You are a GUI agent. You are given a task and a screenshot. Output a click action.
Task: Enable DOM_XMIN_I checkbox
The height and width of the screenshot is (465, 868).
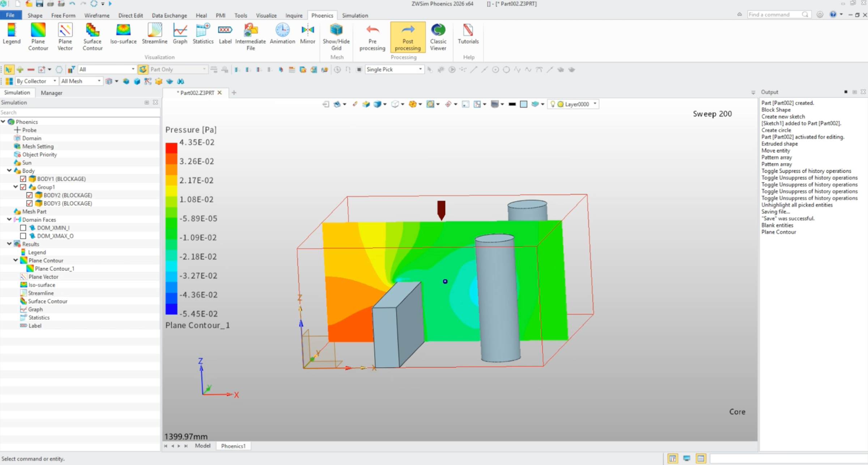(23, 228)
